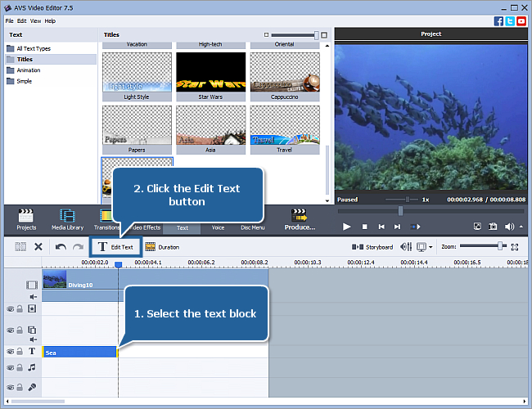Choose the Light Style title preset
The width and height of the screenshot is (532, 409).
pyautogui.click(x=137, y=76)
